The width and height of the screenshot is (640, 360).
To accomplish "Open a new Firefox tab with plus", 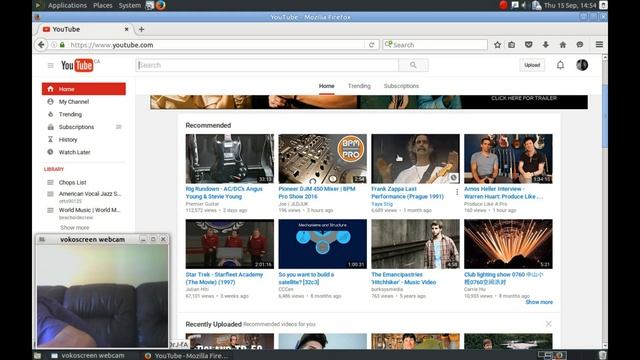I will pos(141,29).
